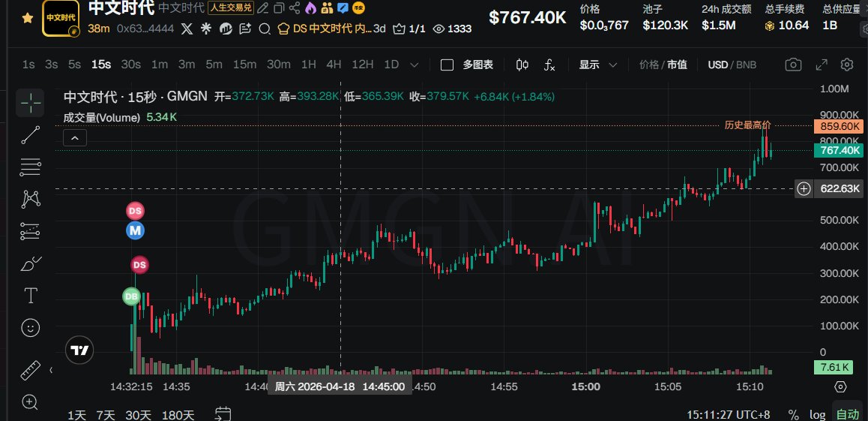
Task: Enable the 多图表 multi-chart checkbox
Action: 447,65
